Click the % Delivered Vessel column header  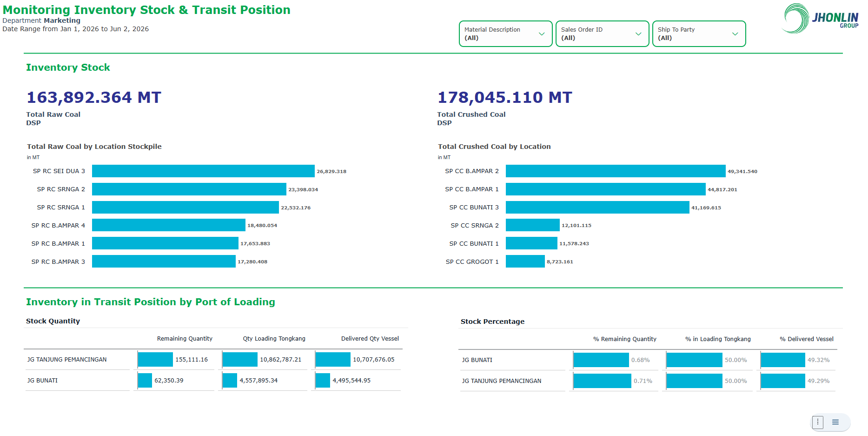[x=807, y=339]
